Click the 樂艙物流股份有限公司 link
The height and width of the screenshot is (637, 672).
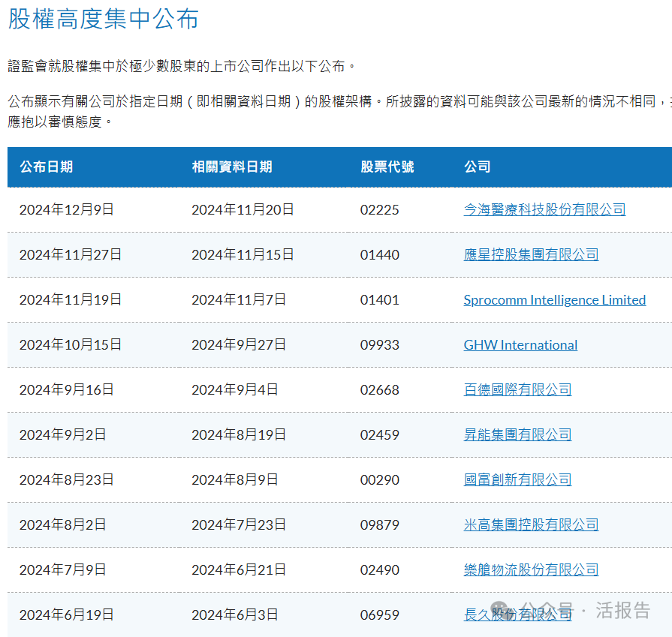coord(531,570)
